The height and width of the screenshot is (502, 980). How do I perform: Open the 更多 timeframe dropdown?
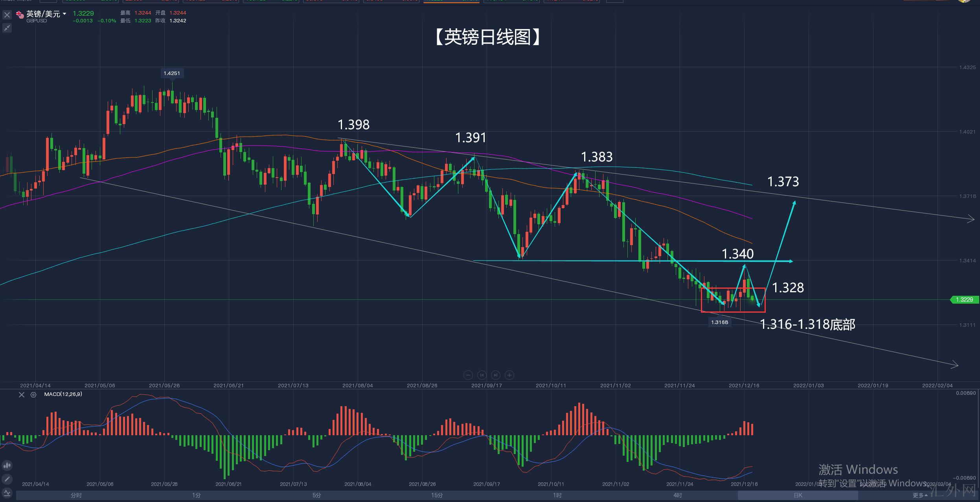920,495
